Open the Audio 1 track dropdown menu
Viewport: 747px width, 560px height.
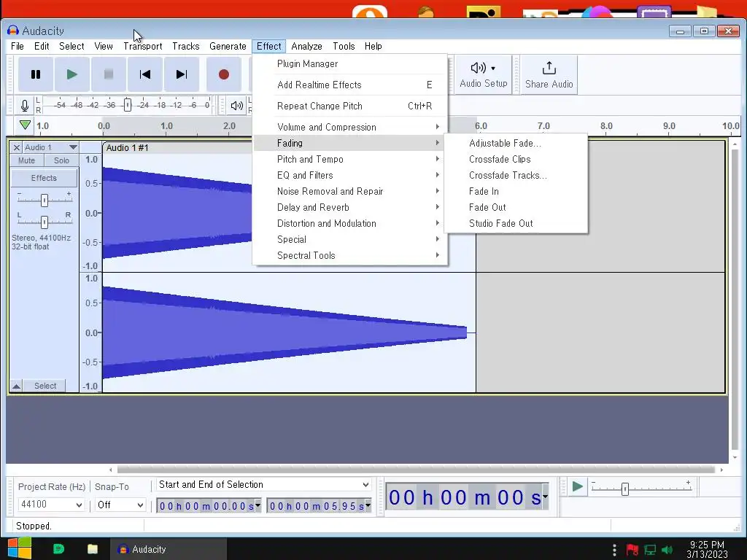[51, 147]
